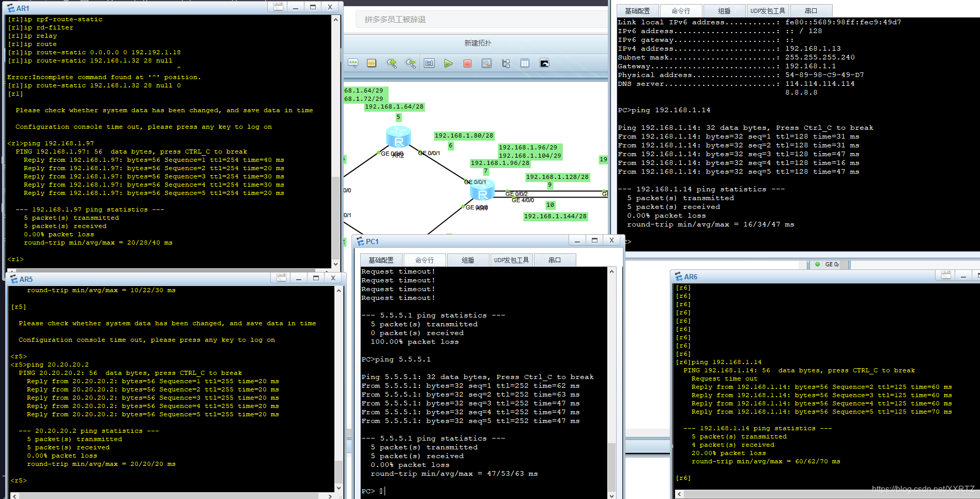The image size is (980, 499).
Task: Click the 192.168.1.80/28 topology label
Action: pyautogui.click(x=464, y=136)
